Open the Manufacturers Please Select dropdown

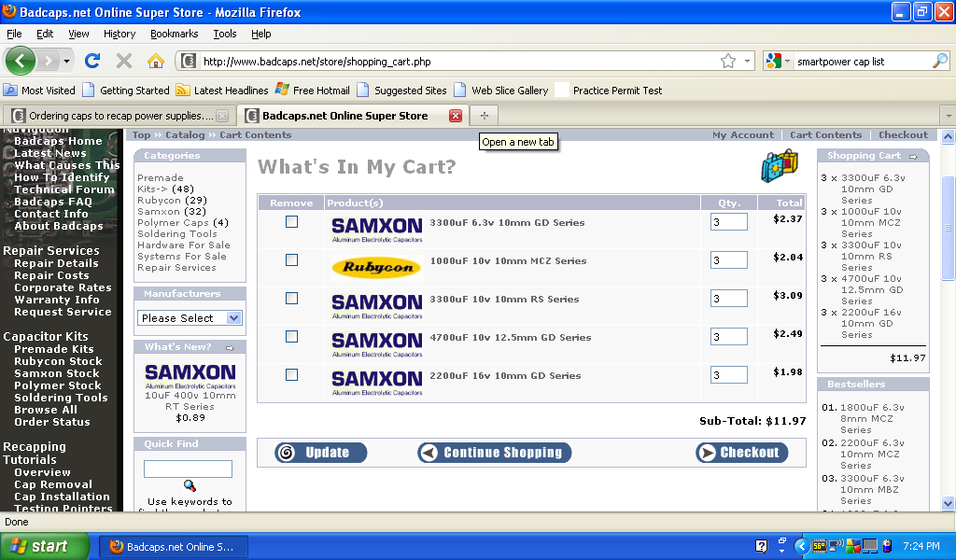[x=190, y=318]
